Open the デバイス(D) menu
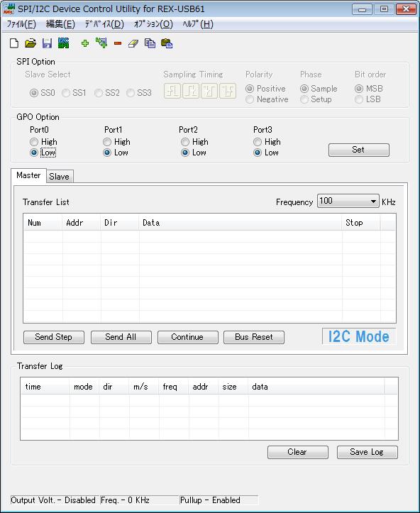The image size is (420, 513). click(104, 24)
